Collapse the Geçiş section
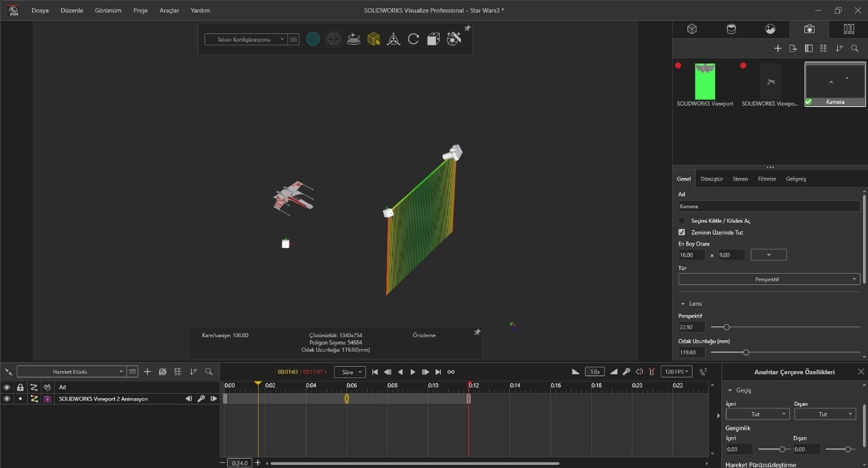The height and width of the screenshot is (468, 868). 730,390
